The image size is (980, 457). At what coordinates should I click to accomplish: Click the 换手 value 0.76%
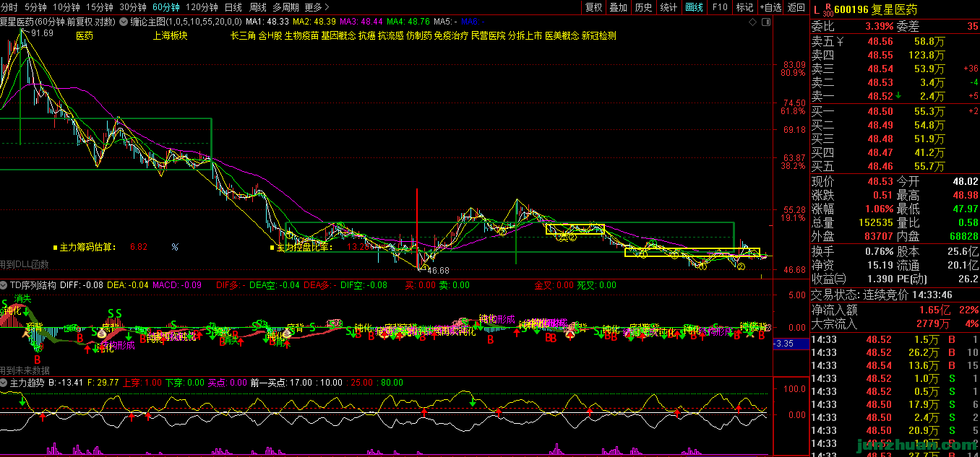pos(879,251)
